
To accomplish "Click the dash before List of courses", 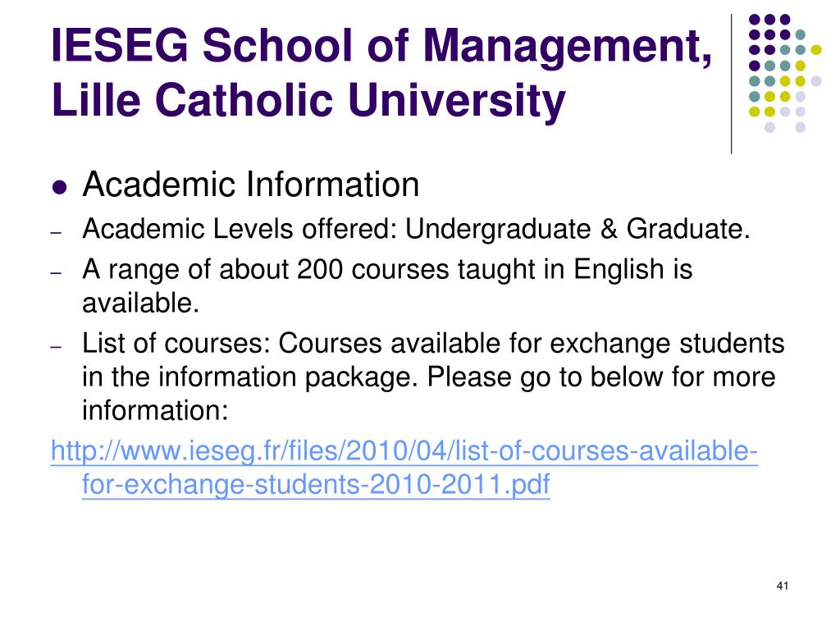I will (57, 347).
